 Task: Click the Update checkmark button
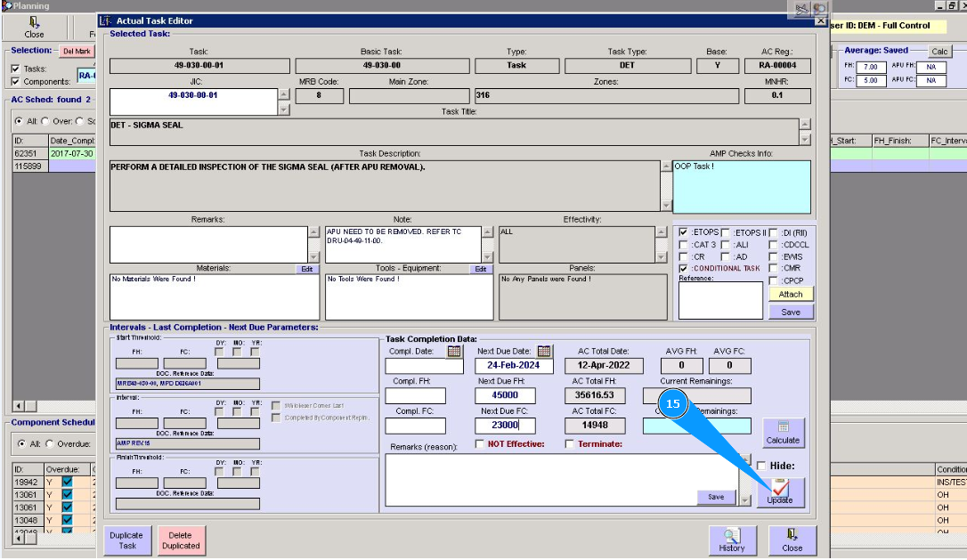coord(780,492)
